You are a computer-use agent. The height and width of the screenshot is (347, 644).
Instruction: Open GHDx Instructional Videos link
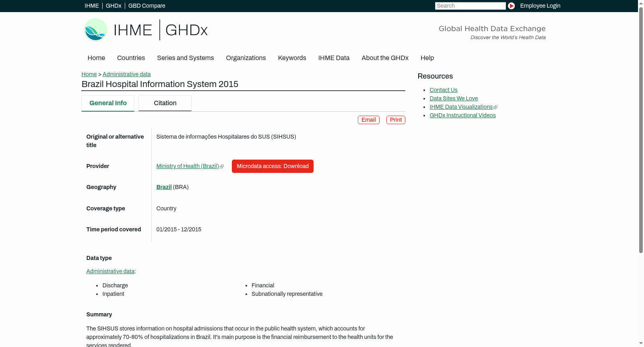point(462,115)
